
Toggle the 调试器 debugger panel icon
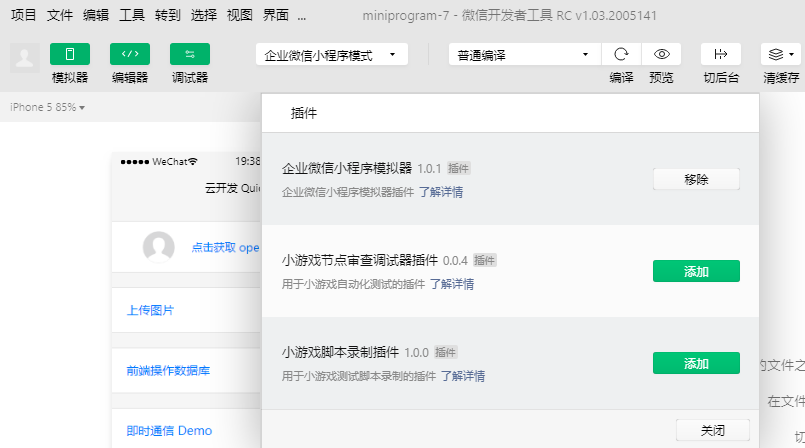tap(190, 54)
